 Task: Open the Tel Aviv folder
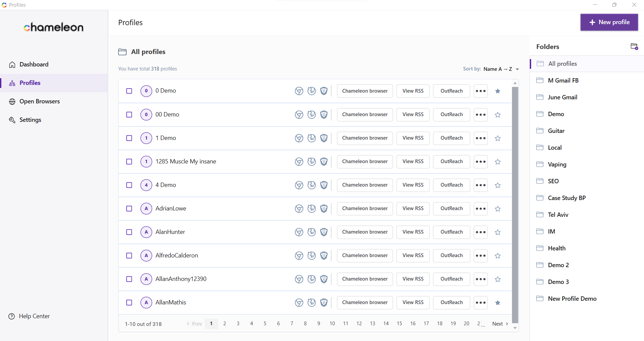point(587,215)
